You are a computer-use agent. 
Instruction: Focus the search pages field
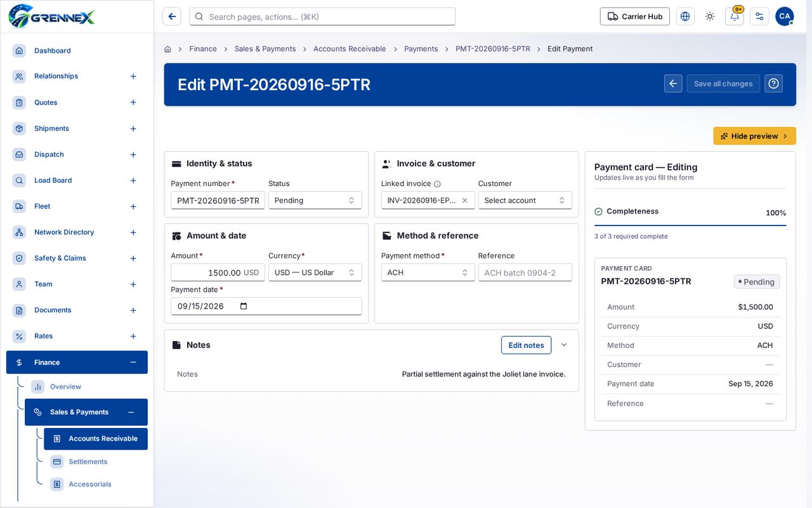(322, 17)
